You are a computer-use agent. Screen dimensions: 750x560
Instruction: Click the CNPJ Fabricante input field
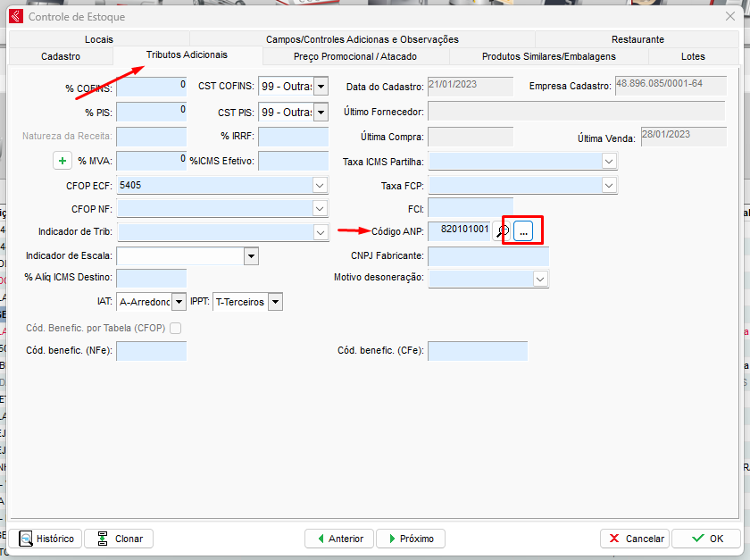(487, 256)
